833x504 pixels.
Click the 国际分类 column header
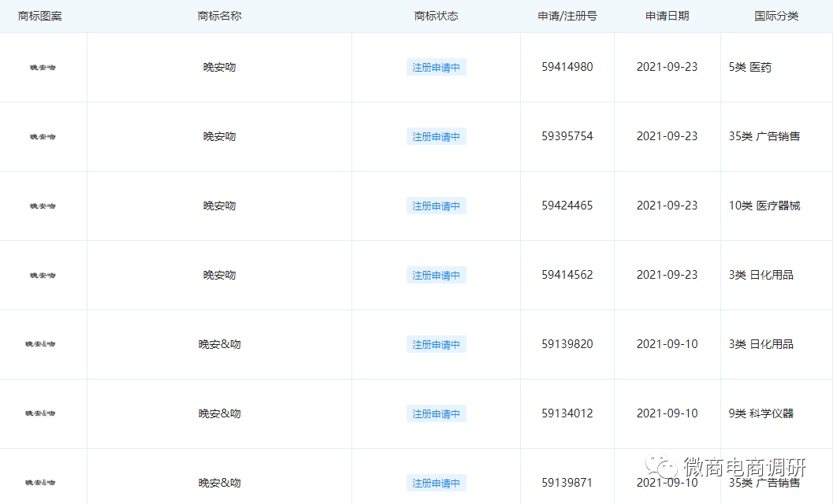click(777, 16)
